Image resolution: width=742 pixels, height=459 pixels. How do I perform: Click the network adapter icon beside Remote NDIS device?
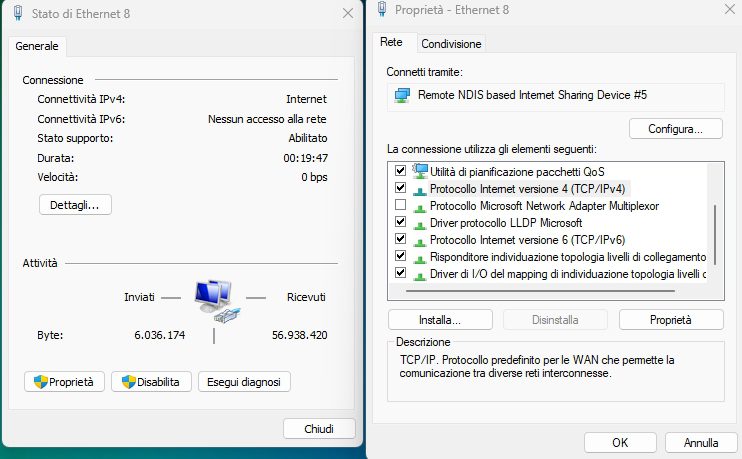pyautogui.click(x=402, y=96)
